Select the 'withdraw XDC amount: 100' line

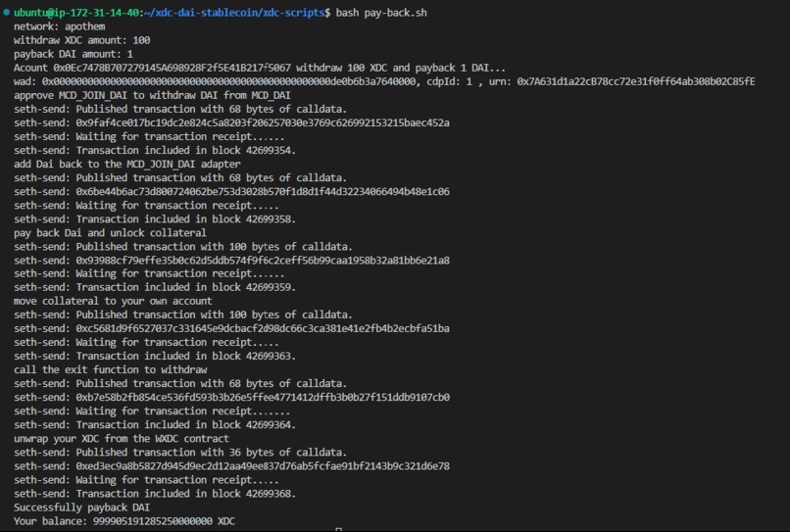point(82,40)
